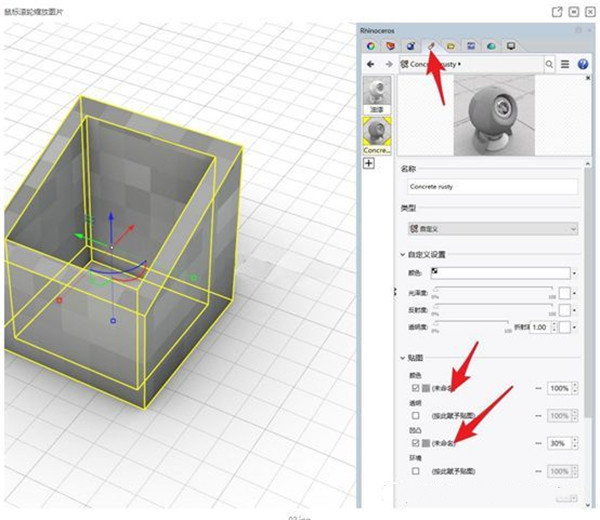This screenshot has height=520, width=600.
Task: Click 未命名 color texture name
Action: [442, 388]
